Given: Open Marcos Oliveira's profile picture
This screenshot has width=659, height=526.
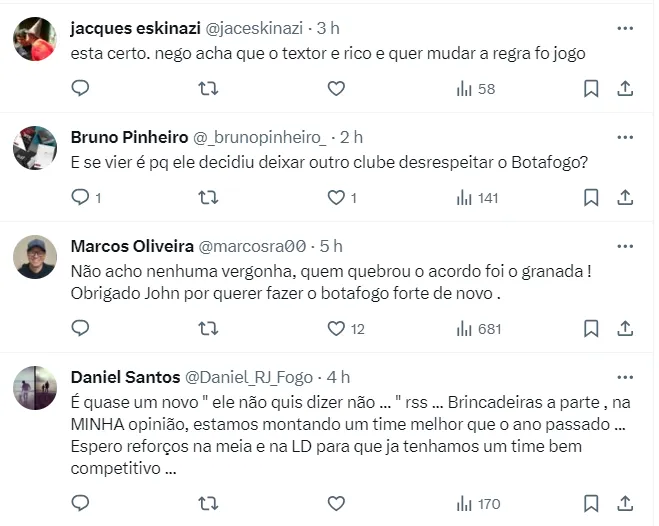Looking at the screenshot, I should [35, 258].
